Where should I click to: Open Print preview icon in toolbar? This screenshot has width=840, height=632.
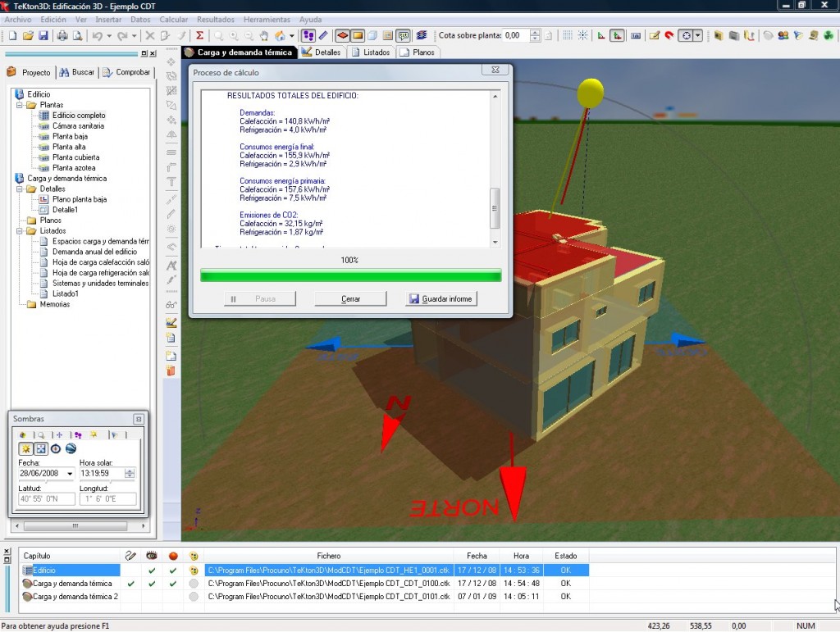click(x=78, y=36)
